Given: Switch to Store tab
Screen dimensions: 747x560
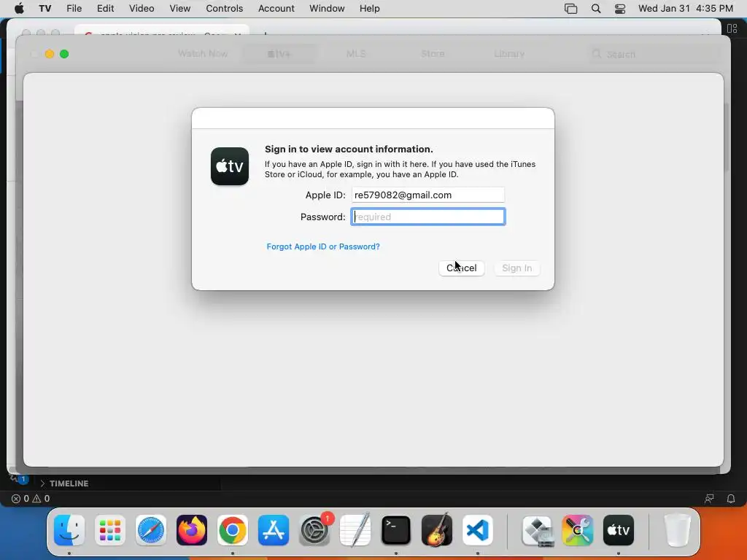Looking at the screenshot, I should pyautogui.click(x=433, y=54).
